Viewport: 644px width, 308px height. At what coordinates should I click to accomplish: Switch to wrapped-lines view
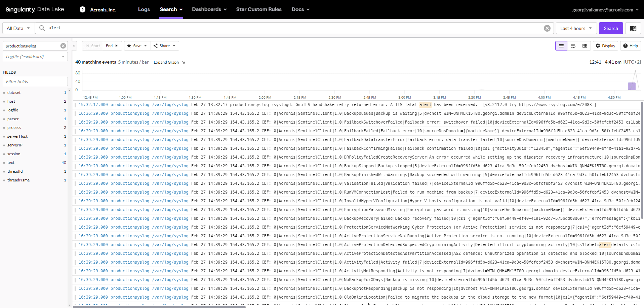point(573,46)
